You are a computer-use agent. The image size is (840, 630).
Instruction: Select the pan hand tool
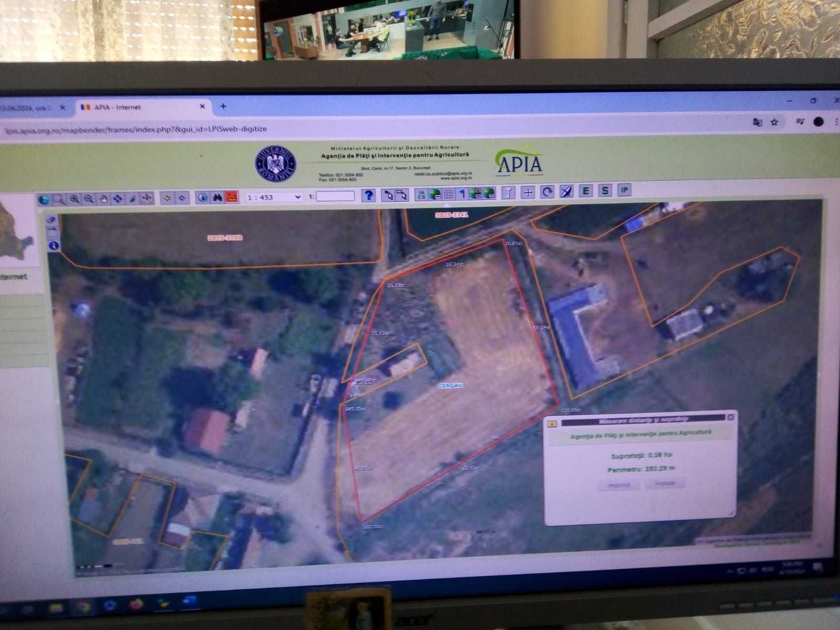click(103, 198)
